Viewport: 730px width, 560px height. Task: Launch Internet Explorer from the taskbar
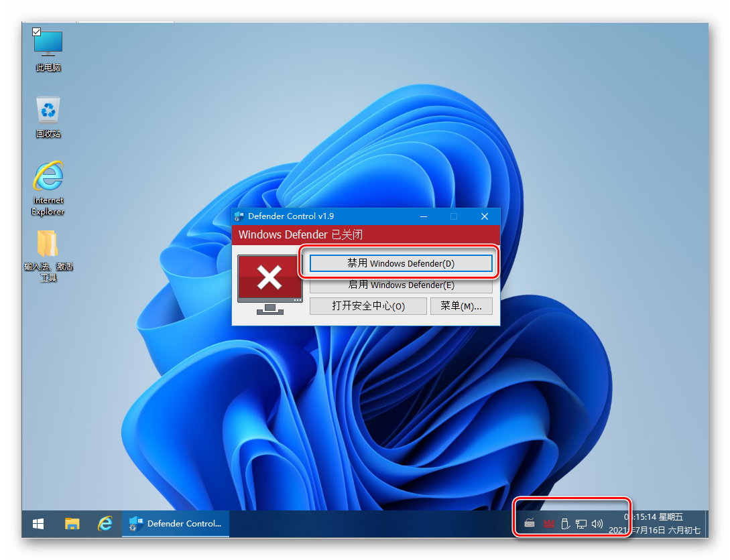105,524
